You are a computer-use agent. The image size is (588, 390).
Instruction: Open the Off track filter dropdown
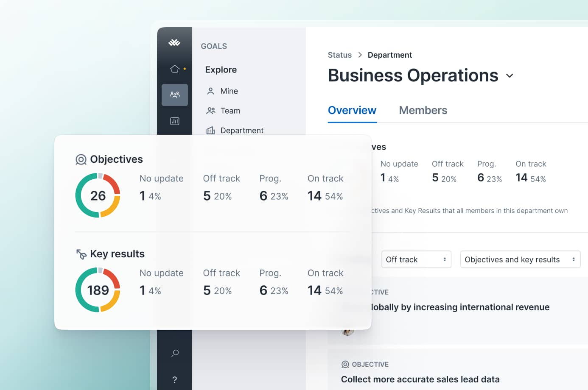(416, 259)
